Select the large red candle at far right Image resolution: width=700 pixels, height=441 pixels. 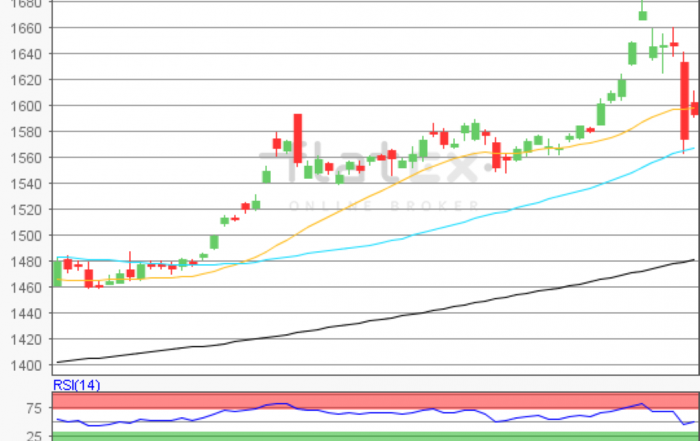coord(684,100)
